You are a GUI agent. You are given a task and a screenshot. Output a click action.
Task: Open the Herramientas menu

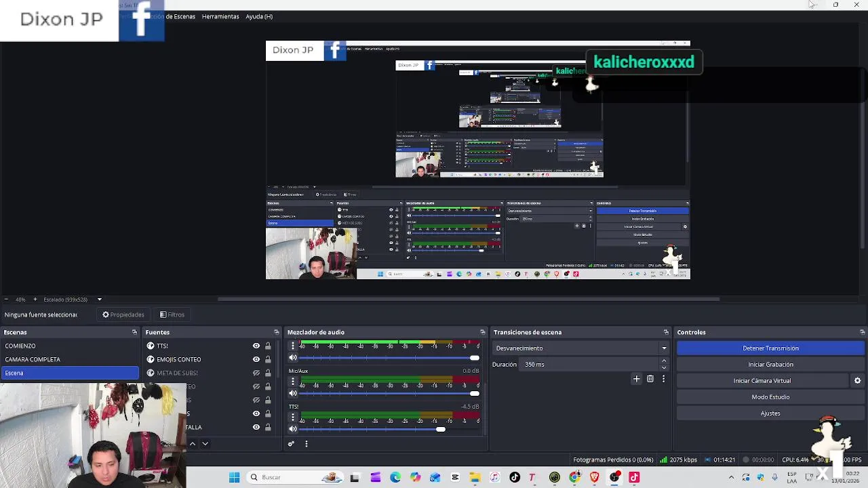tap(220, 16)
